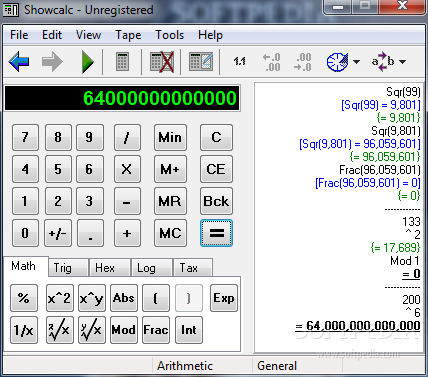Click the equals button
This screenshot has width=428, height=377.
(216, 233)
